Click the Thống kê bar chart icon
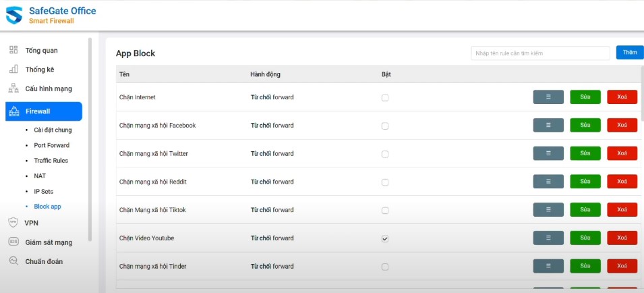 (x=13, y=69)
